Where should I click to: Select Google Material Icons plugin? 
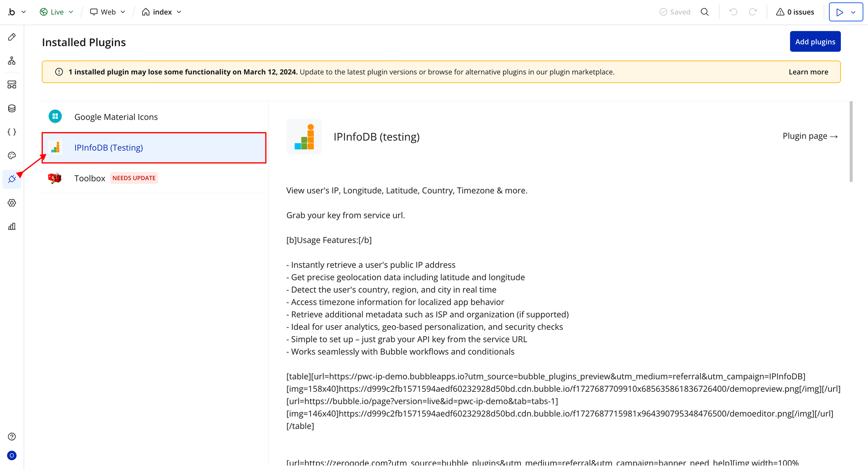click(115, 117)
